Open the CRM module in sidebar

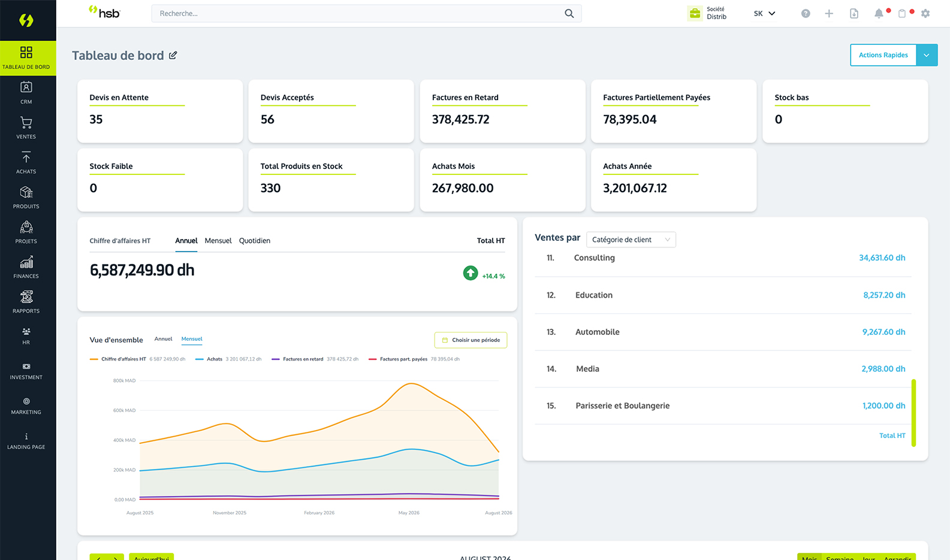(26, 93)
